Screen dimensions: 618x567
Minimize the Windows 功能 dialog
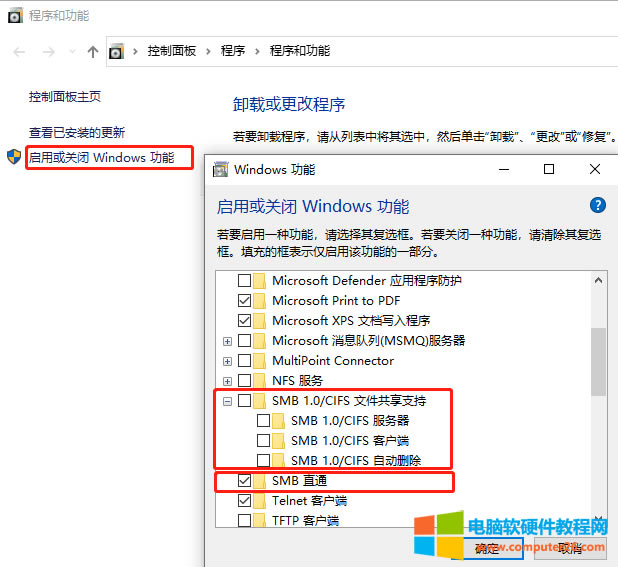click(504, 169)
